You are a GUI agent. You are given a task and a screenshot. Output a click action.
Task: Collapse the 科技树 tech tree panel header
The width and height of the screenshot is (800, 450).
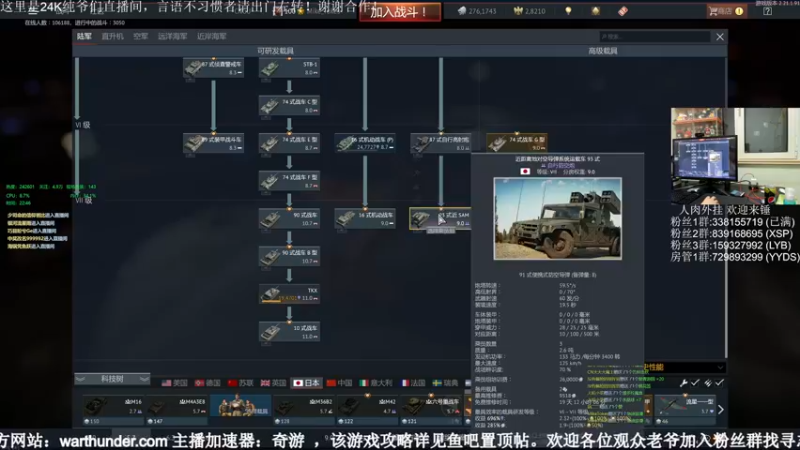(x=112, y=379)
